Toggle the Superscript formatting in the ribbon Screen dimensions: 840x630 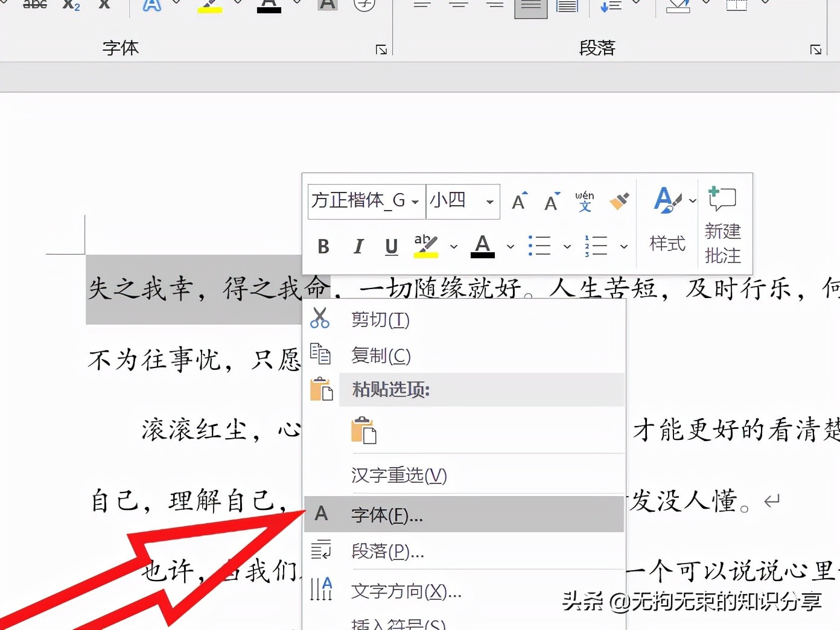click(103, 5)
